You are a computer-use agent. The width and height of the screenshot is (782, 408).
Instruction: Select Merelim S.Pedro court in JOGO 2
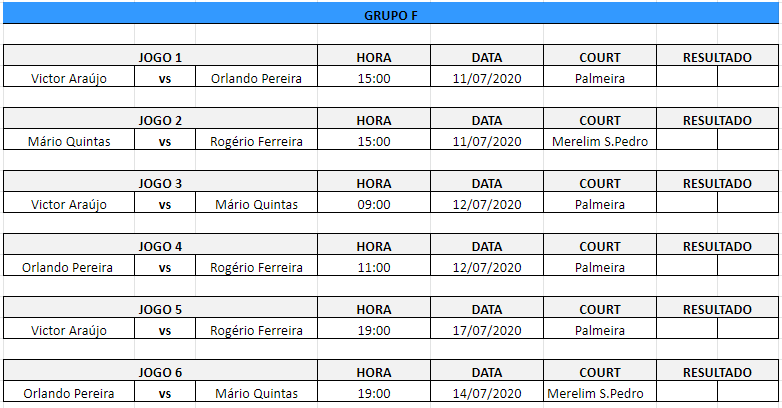600,141
